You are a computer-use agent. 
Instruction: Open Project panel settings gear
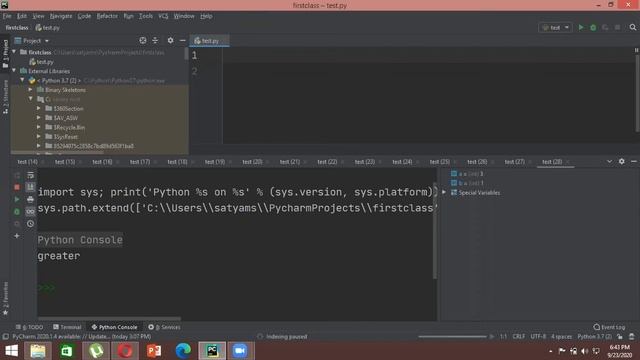[170, 40]
